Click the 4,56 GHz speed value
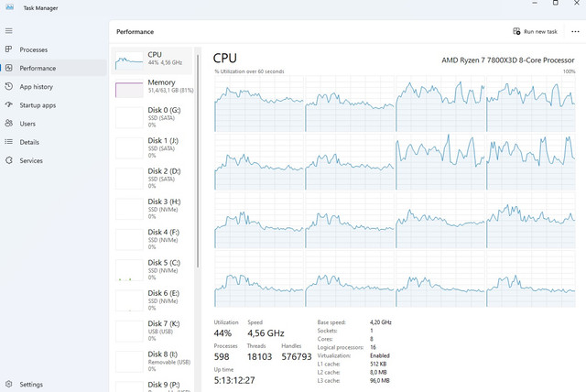The image size is (586, 392). tap(266, 333)
